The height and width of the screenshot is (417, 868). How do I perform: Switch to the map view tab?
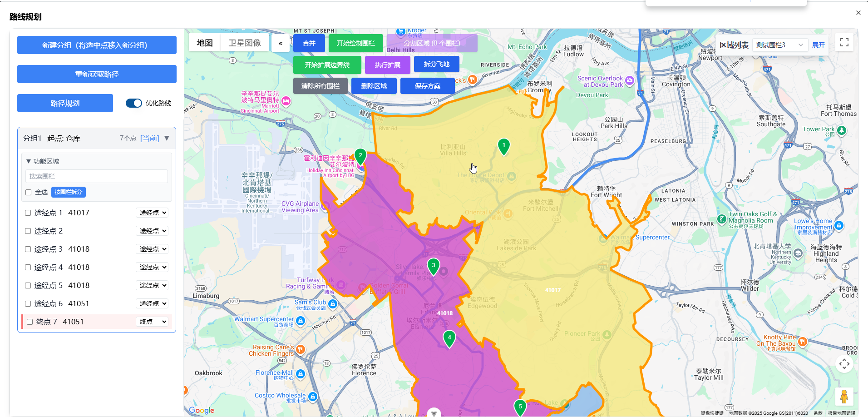[x=204, y=43]
